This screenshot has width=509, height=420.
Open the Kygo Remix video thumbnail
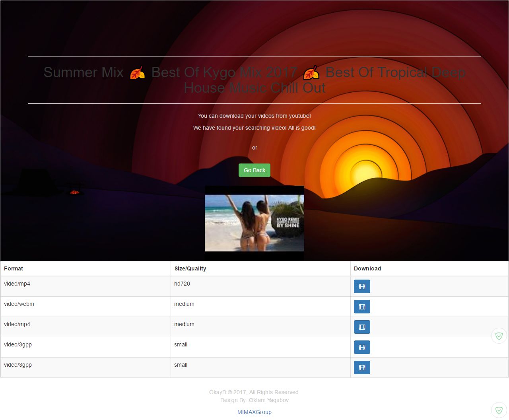(x=254, y=224)
